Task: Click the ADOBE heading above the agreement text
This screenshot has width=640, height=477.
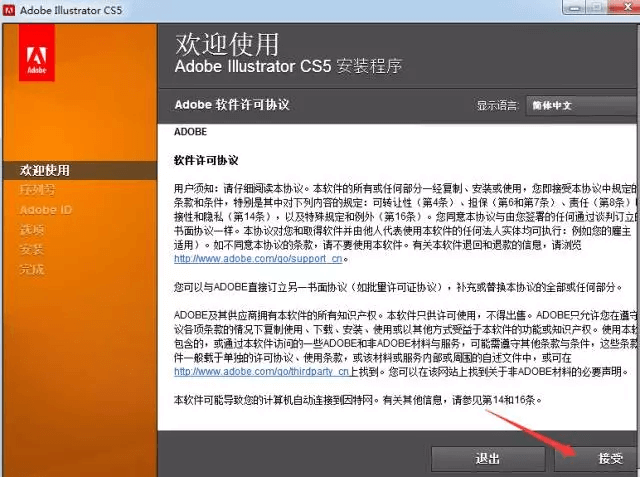Action: [x=190, y=132]
